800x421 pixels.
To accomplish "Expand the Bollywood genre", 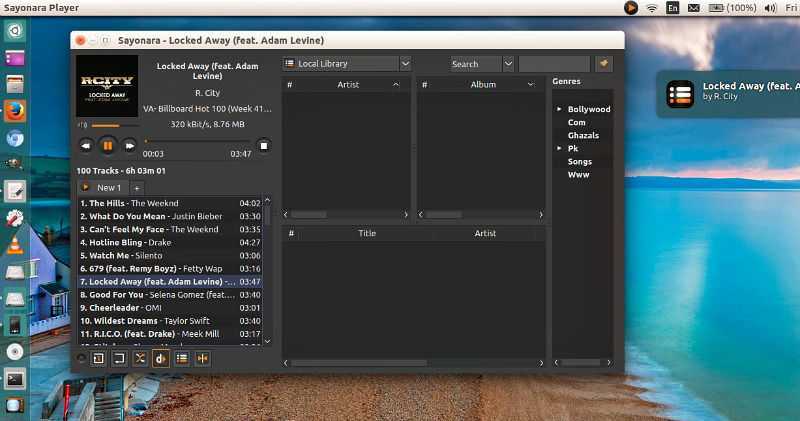I will [559, 109].
